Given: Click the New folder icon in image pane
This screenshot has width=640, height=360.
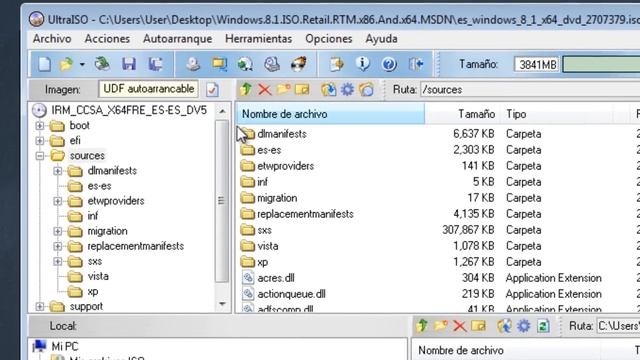Looking at the screenshot, I should (x=283, y=89).
